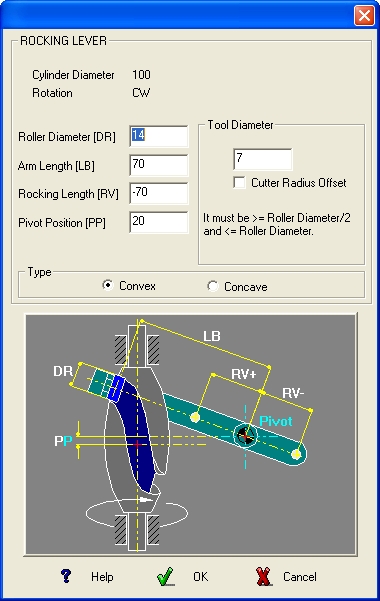Close the Rocking Lever dialog window
380x601 pixels.
[364, 16]
